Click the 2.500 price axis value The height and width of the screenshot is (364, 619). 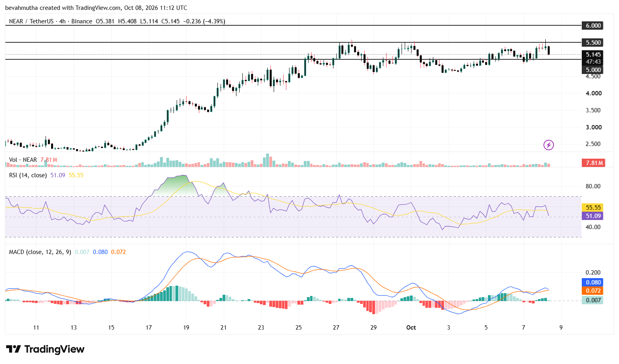click(594, 144)
